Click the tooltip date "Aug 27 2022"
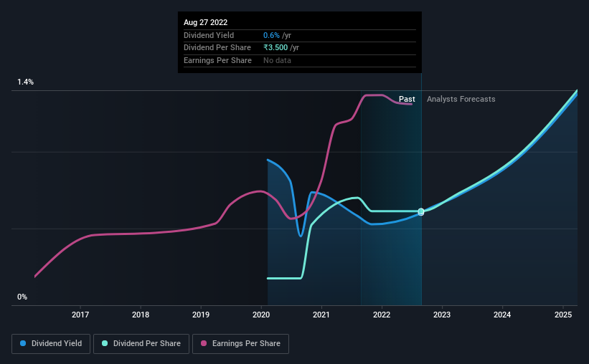Screen dimensions: 589x364 206,22
